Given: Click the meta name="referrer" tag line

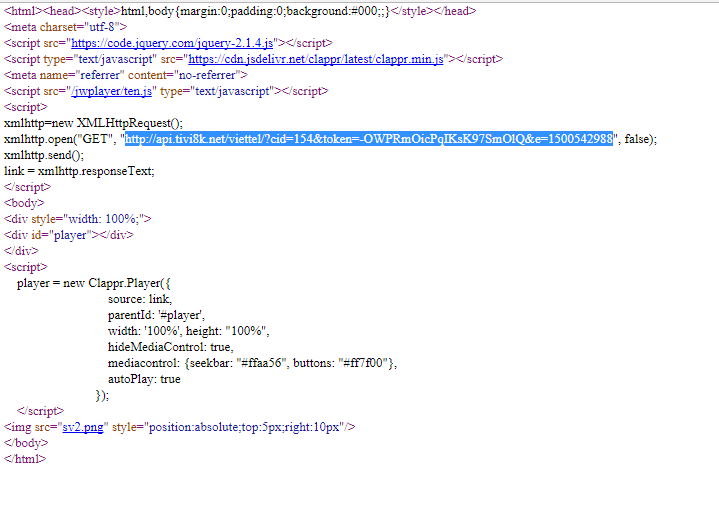Looking at the screenshot, I should [x=126, y=75].
